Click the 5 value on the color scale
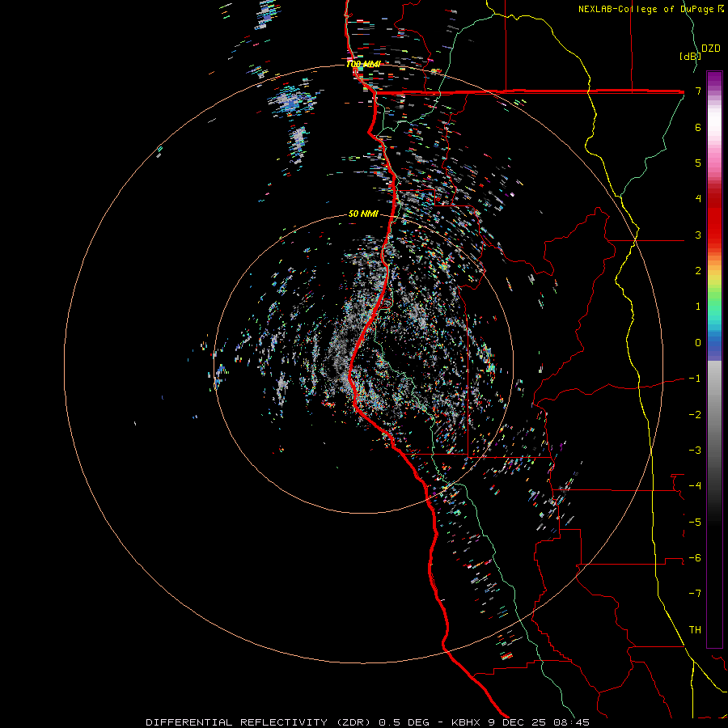The height and width of the screenshot is (728, 728). pyautogui.click(x=698, y=163)
